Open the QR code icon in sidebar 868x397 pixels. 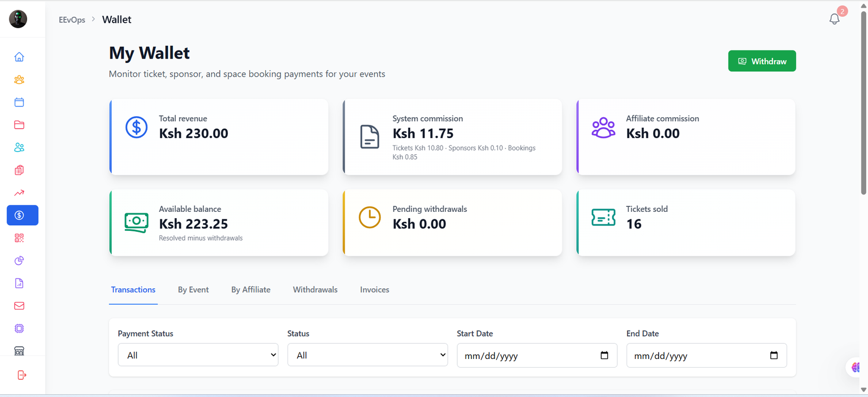click(x=19, y=238)
